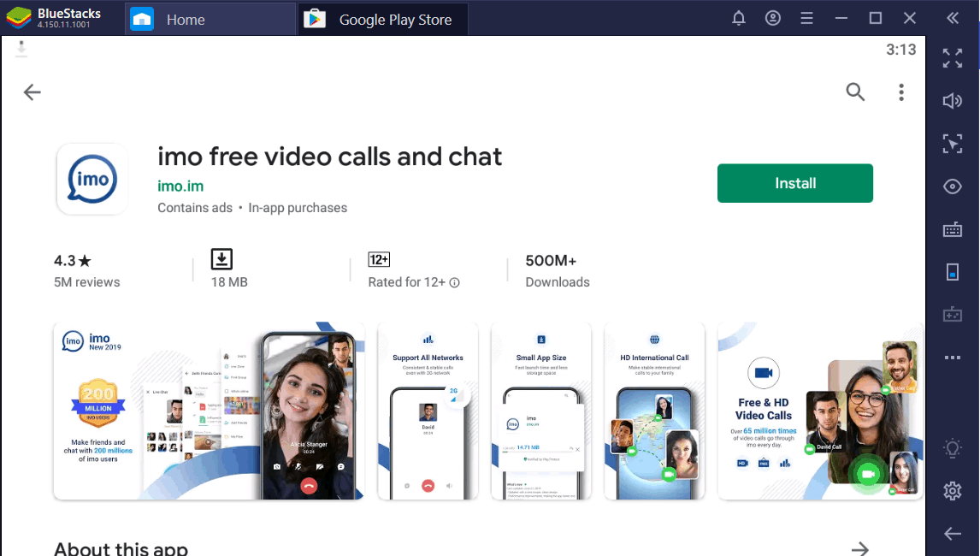Viewport: 980px width, 556px height.
Task: Open the Small App Size screenshot
Action: tap(541, 411)
